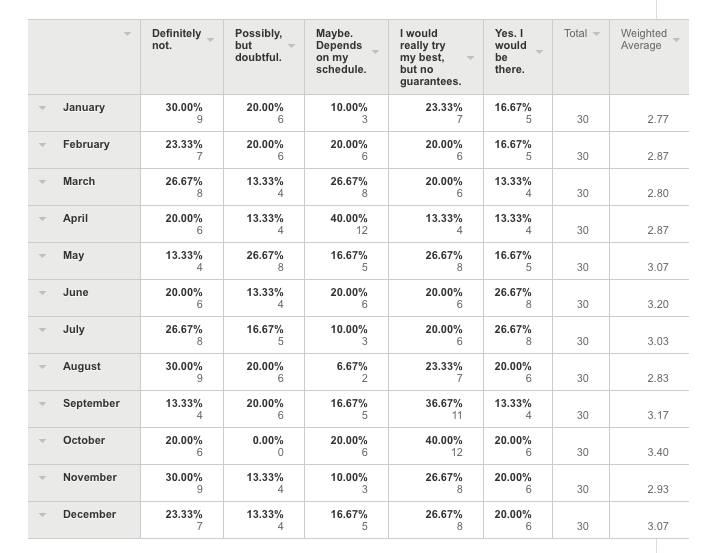Open the Weighted Average column dropdown
The width and height of the screenshot is (704, 553).
pyautogui.click(x=677, y=39)
